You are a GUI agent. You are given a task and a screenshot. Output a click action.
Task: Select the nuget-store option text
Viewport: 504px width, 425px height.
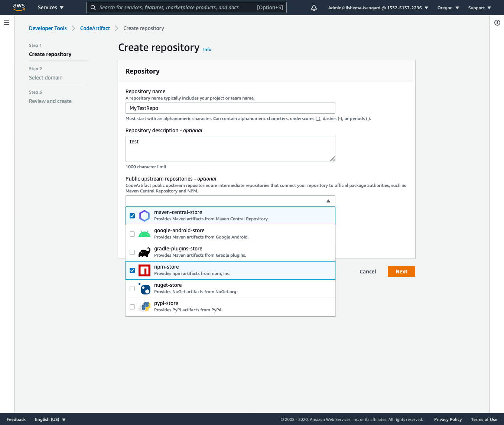(x=168, y=285)
